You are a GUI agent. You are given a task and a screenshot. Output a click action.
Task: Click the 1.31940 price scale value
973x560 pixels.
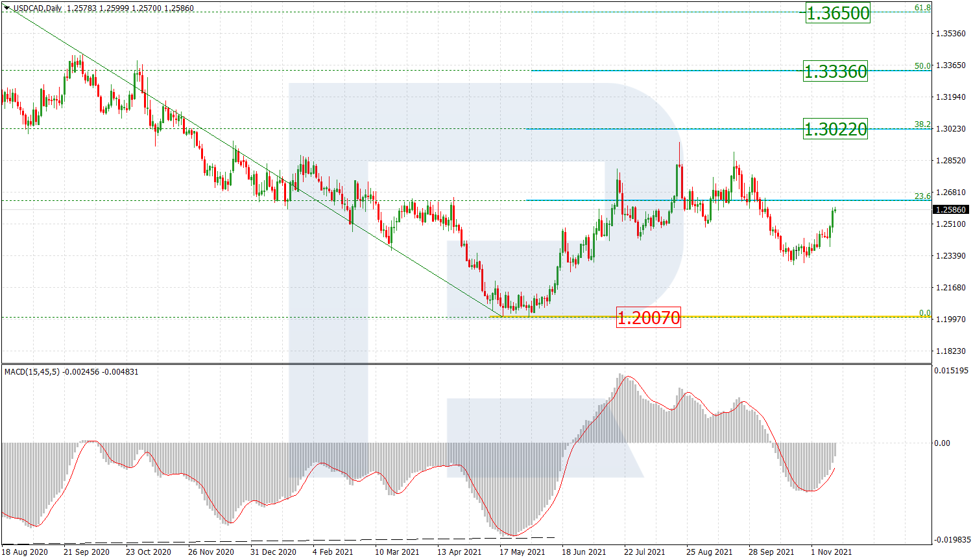click(952, 97)
